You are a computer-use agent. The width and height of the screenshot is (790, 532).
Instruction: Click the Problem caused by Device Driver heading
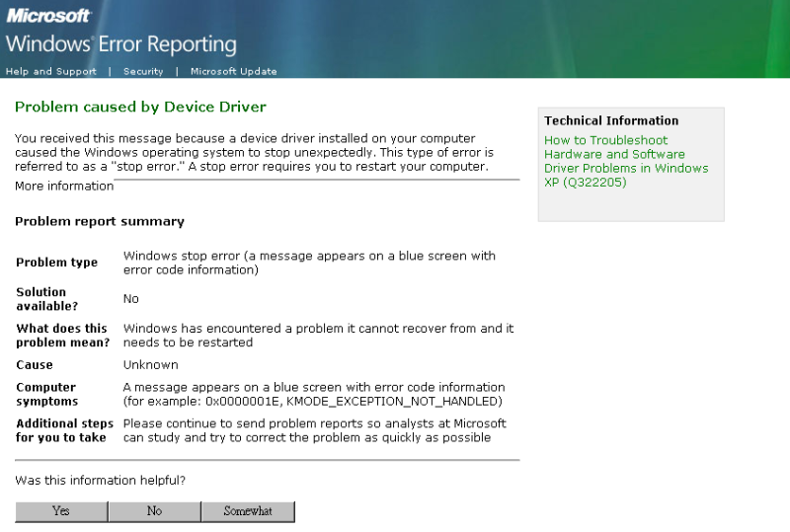[x=140, y=107]
